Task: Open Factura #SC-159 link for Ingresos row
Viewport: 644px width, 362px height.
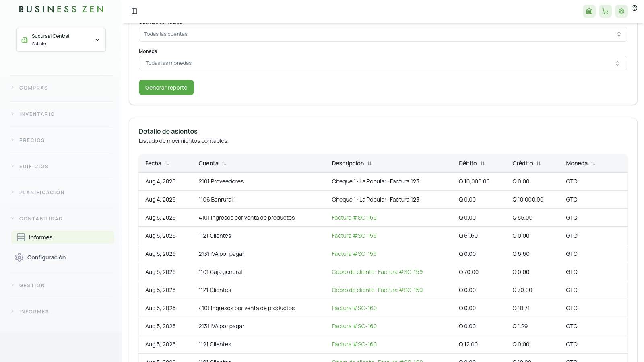Action: point(354,218)
